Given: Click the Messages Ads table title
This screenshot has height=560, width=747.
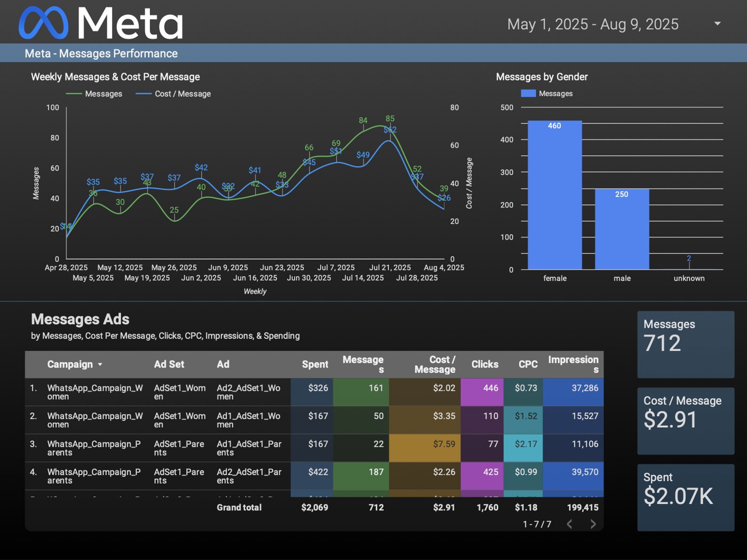Looking at the screenshot, I should [80, 319].
